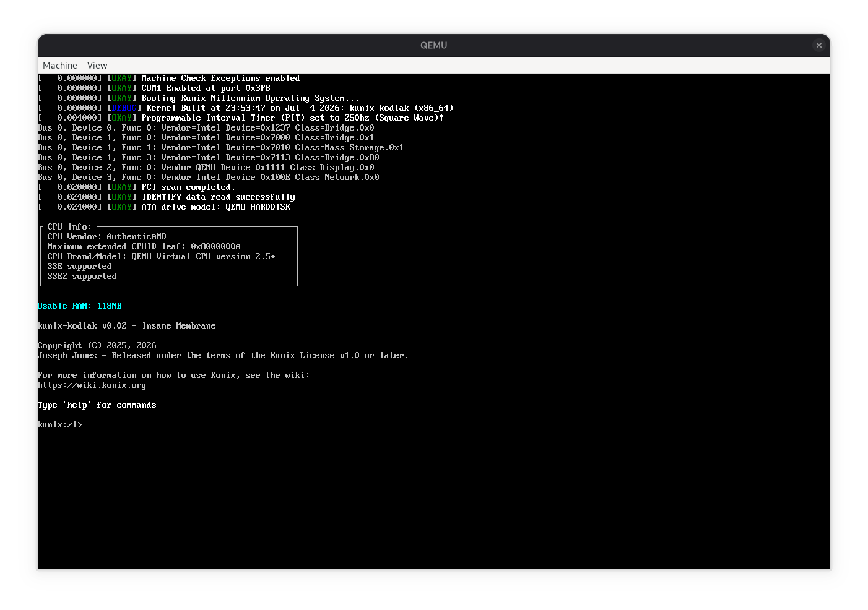This screenshot has height=610, width=868.
Task: Click the wiki URL https://wiki.kunix.org
Action: [92, 385]
